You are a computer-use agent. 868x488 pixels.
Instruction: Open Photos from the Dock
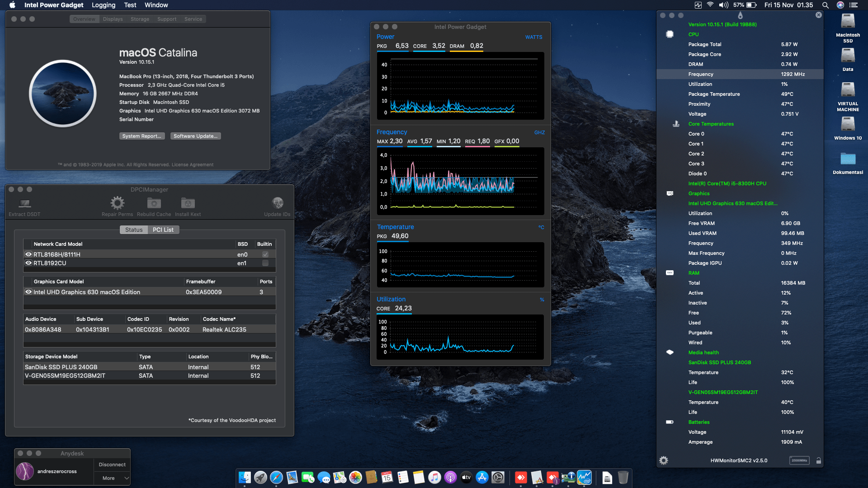[355, 477]
